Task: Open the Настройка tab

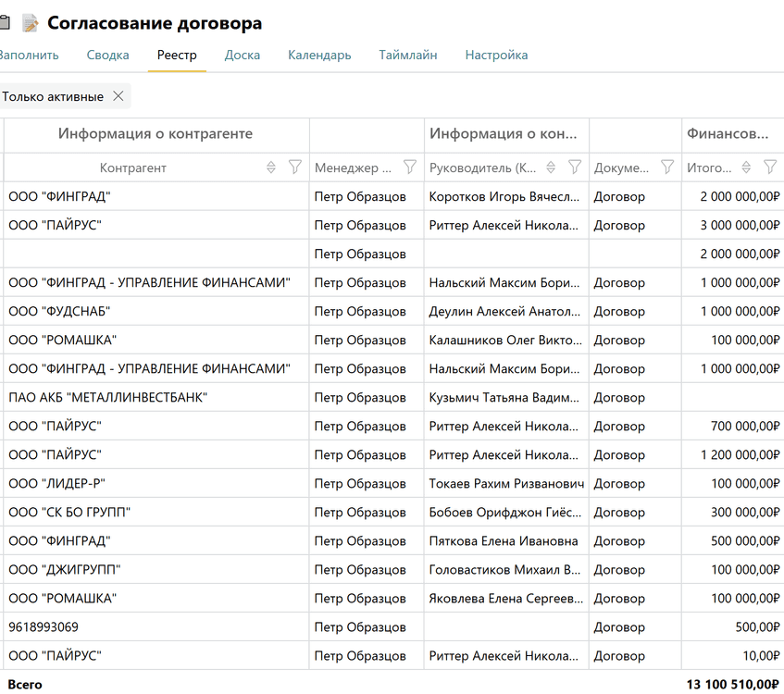Action: 496,55
